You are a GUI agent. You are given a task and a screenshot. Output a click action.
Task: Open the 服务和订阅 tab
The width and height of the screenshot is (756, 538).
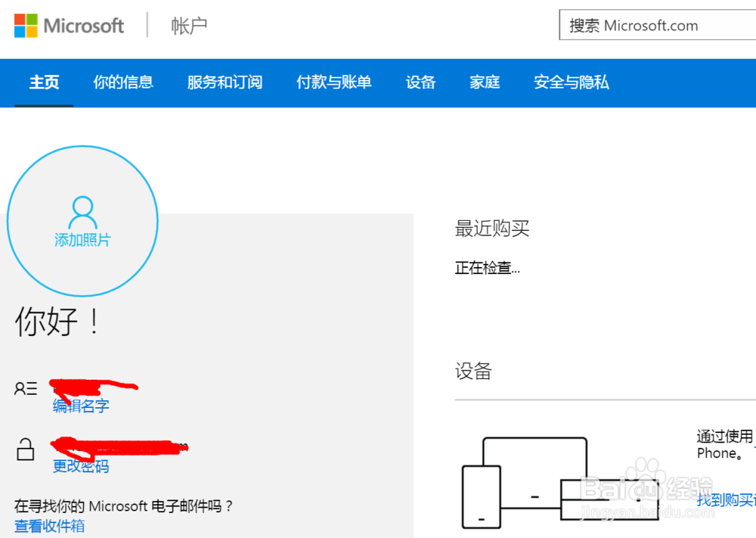coord(224,83)
